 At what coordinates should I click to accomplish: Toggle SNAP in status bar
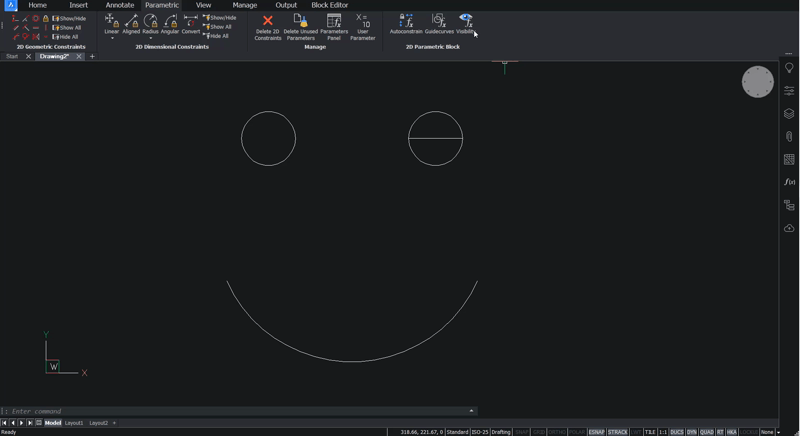[522, 432]
